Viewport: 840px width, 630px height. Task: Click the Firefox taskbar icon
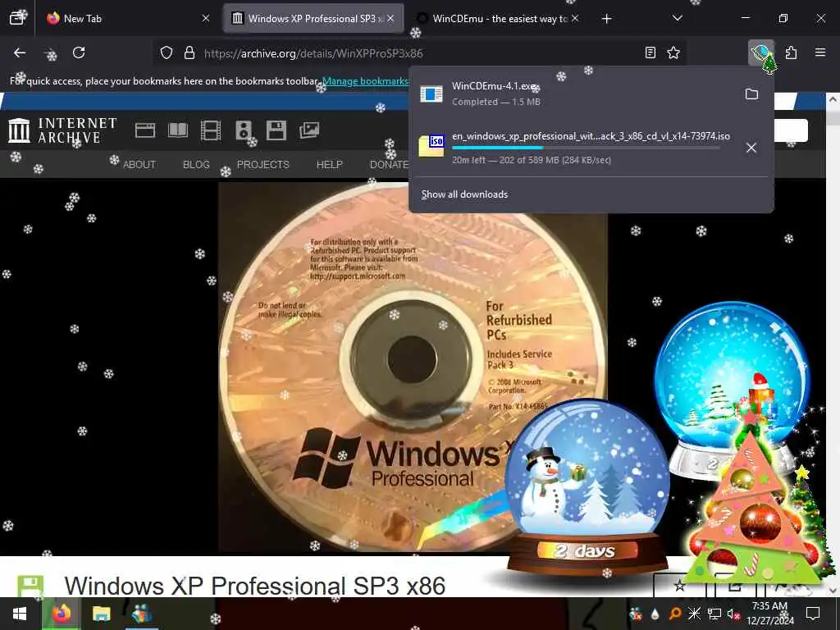(61, 614)
